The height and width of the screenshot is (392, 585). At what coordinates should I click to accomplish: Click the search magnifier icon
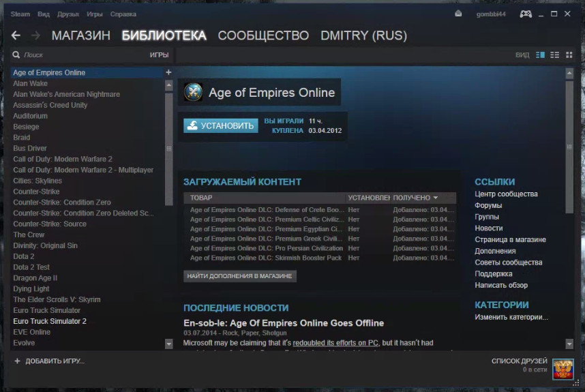click(16, 55)
